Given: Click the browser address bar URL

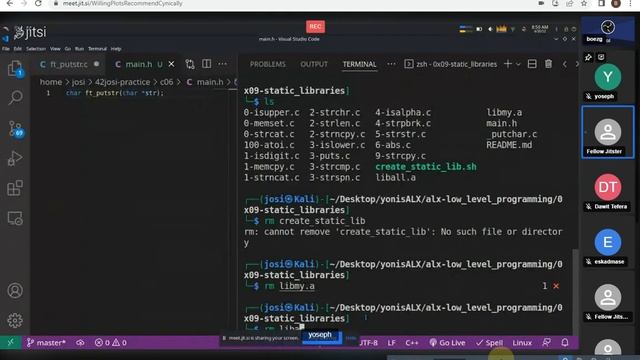Looking at the screenshot, I should [x=123, y=3].
